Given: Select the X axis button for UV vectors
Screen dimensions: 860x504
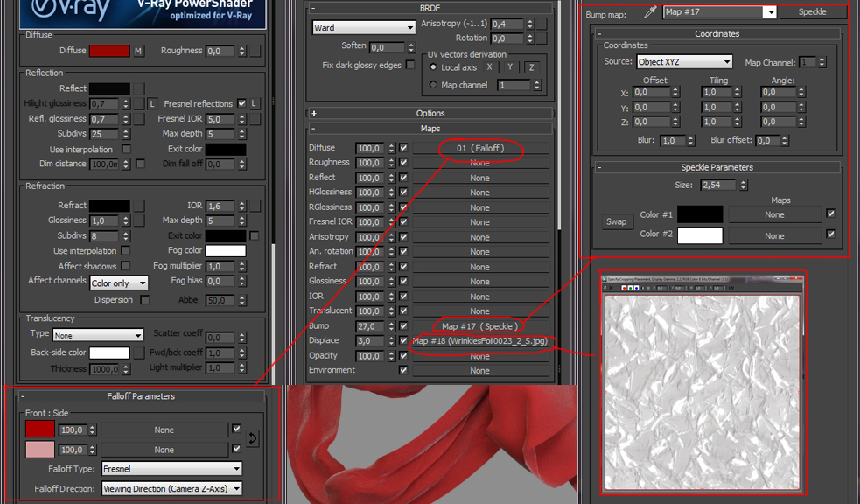Looking at the screenshot, I should click(490, 67).
